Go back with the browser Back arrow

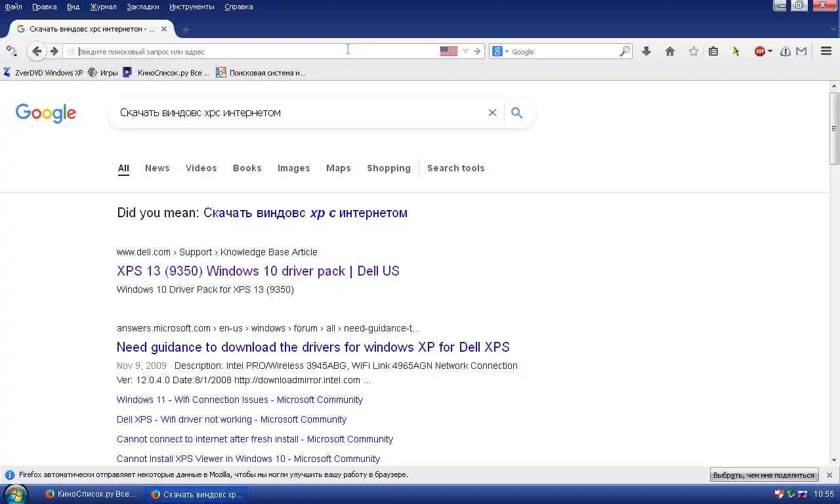(x=37, y=51)
